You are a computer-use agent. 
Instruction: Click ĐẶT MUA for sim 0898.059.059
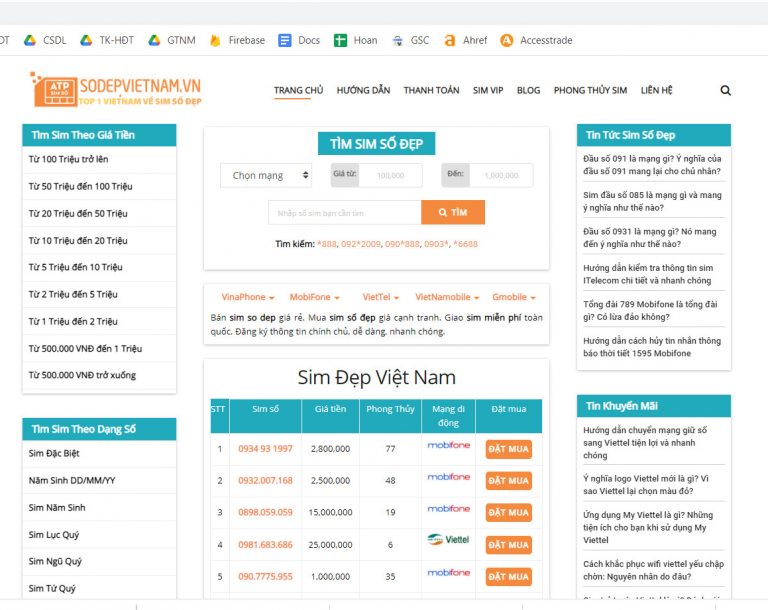click(x=508, y=512)
